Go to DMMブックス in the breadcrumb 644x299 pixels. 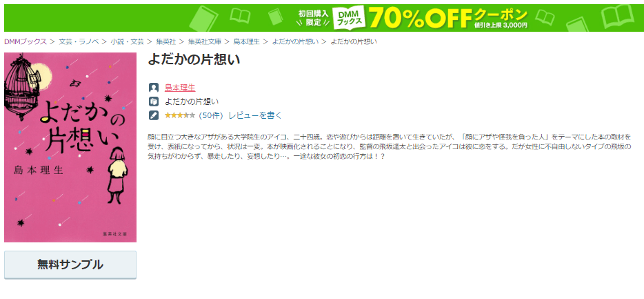point(26,41)
